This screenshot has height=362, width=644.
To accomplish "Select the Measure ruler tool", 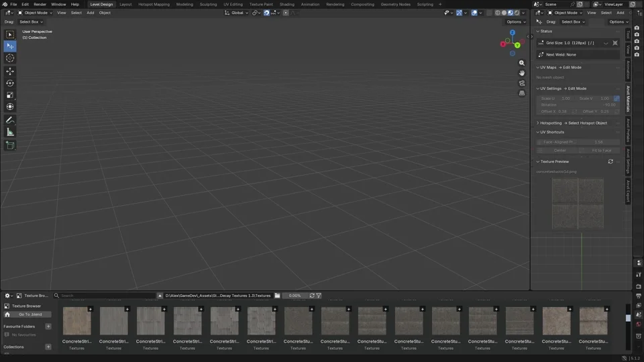I will 10,132.
